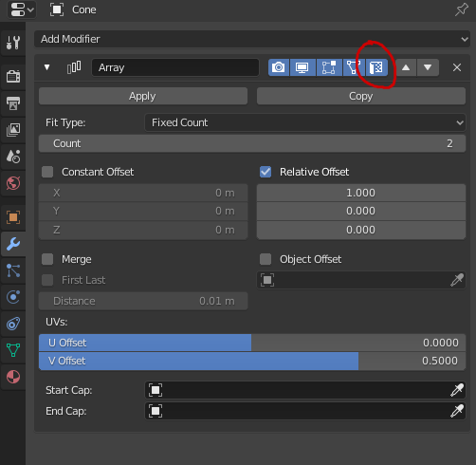Click Constant Offset X field
Viewport: 476px width, 465px height.
click(x=143, y=193)
